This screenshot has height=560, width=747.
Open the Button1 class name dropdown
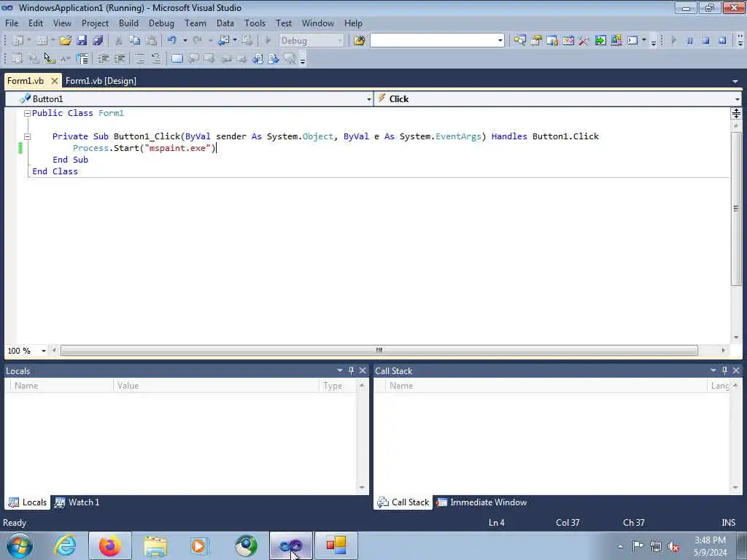pyautogui.click(x=368, y=99)
